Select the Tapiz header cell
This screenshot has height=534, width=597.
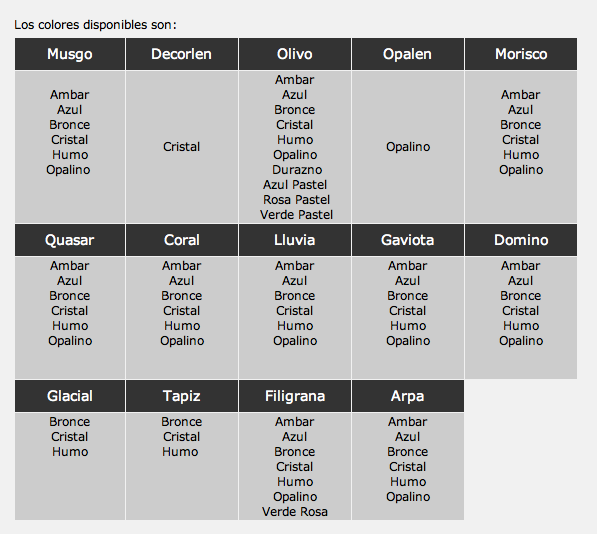pos(182,396)
